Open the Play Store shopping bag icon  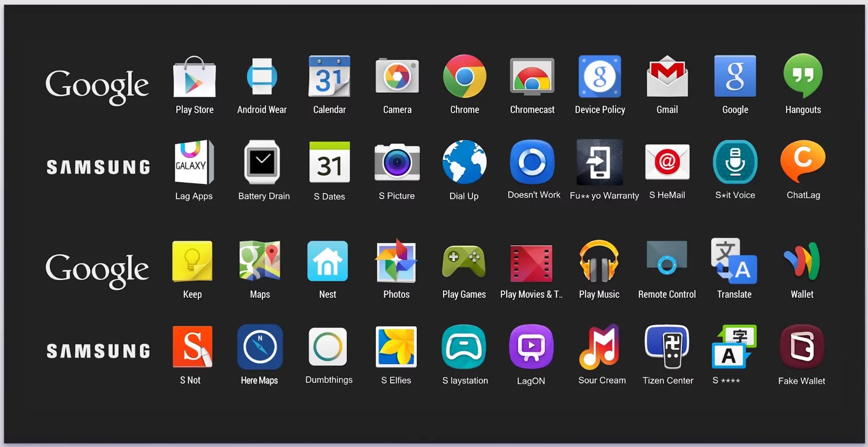(x=195, y=76)
